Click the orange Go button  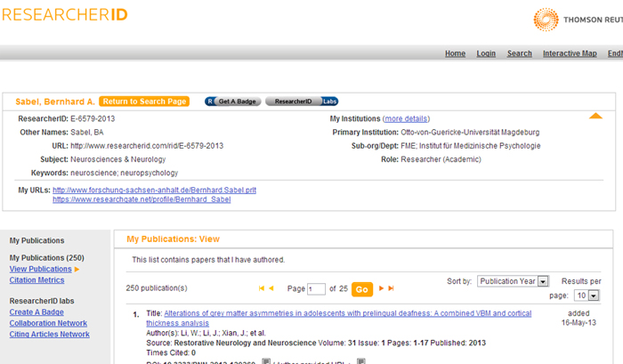[362, 289]
